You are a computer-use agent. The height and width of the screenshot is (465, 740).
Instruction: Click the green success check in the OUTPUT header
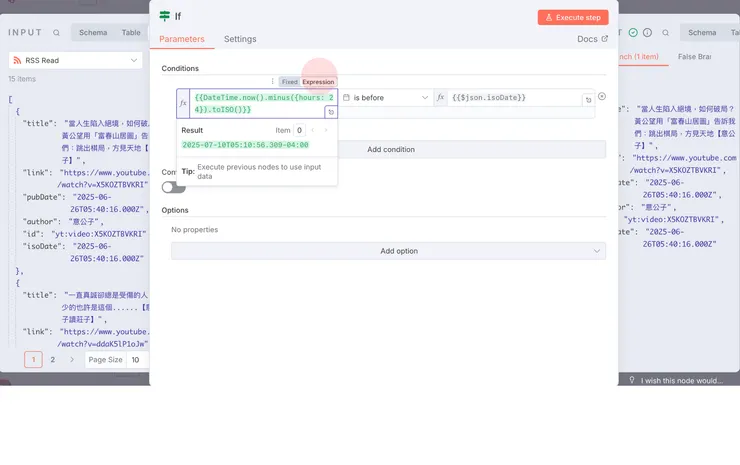pyautogui.click(x=633, y=33)
